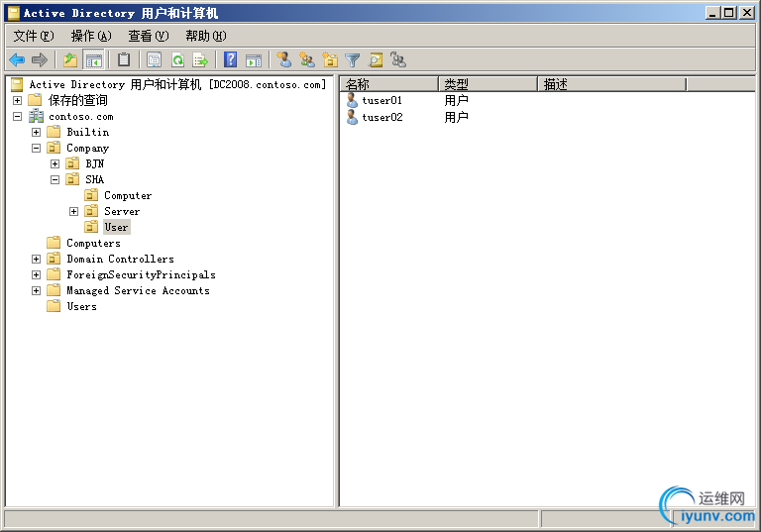Viewport: 761px width, 532px height.
Task: Click the BJN organizational unit folder icon
Action: pos(72,163)
